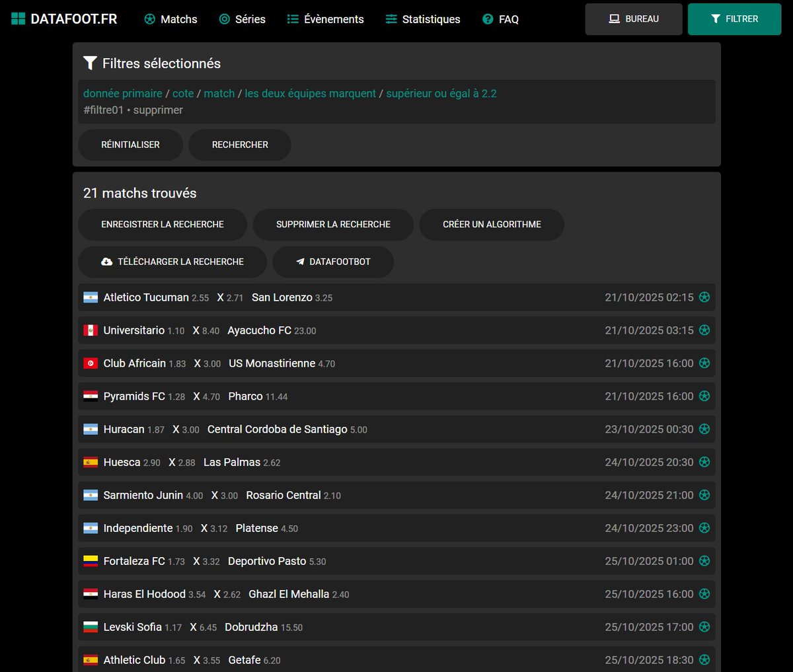Viewport: 793px width, 672px height.
Task: Open the BUREAU workspace
Action: coord(634,19)
